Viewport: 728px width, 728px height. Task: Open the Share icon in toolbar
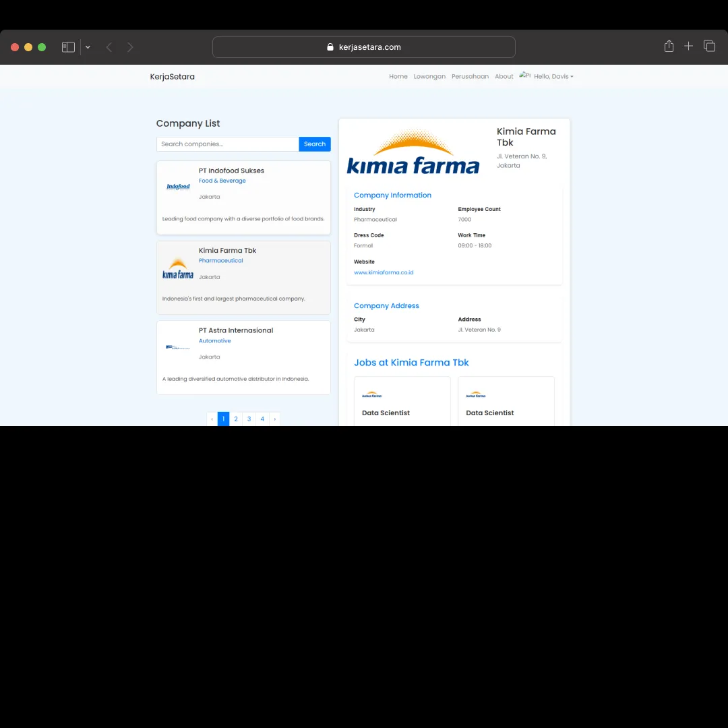(x=669, y=46)
